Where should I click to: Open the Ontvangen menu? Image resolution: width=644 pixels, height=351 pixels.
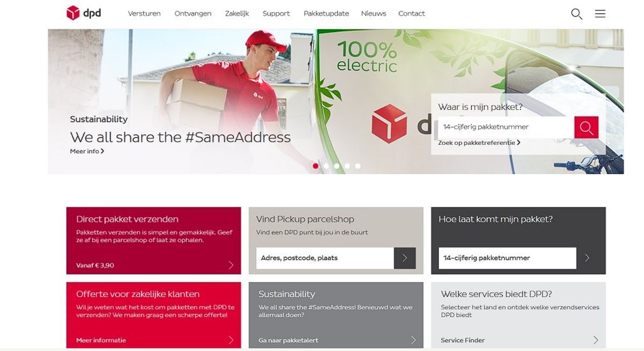pyautogui.click(x=193, y=13)
